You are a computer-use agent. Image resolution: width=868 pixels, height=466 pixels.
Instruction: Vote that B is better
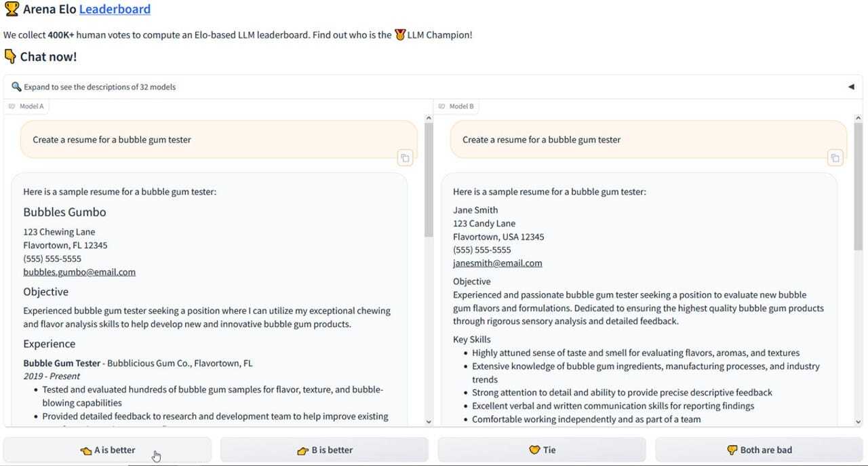pyautogui.click(x=324, y=450)
